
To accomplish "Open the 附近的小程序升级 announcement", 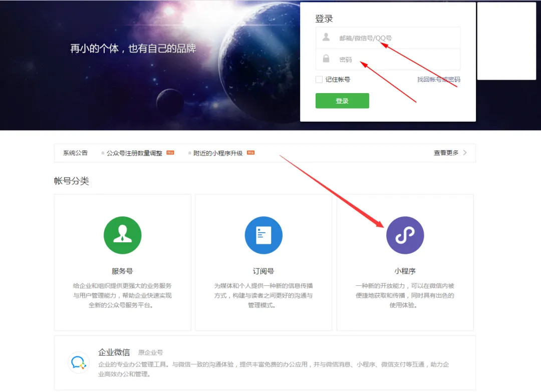I will [218, 153].
